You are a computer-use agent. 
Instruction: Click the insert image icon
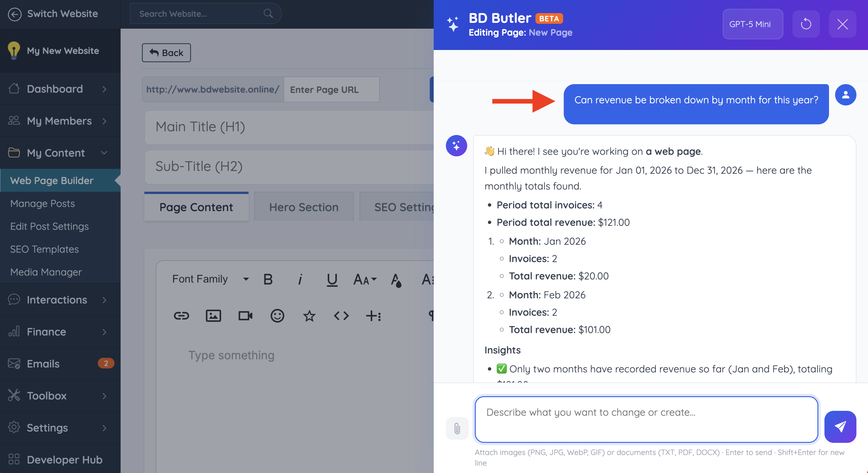(213, 316)
